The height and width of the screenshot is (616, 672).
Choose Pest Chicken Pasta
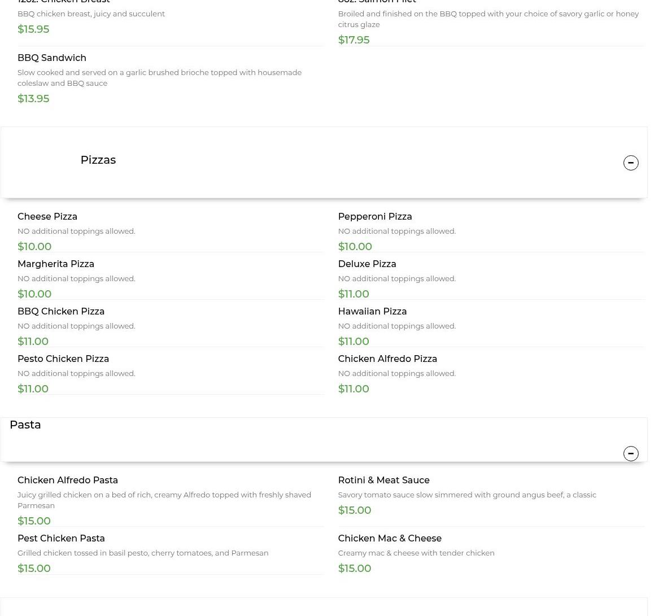click(x=61, y=539)
